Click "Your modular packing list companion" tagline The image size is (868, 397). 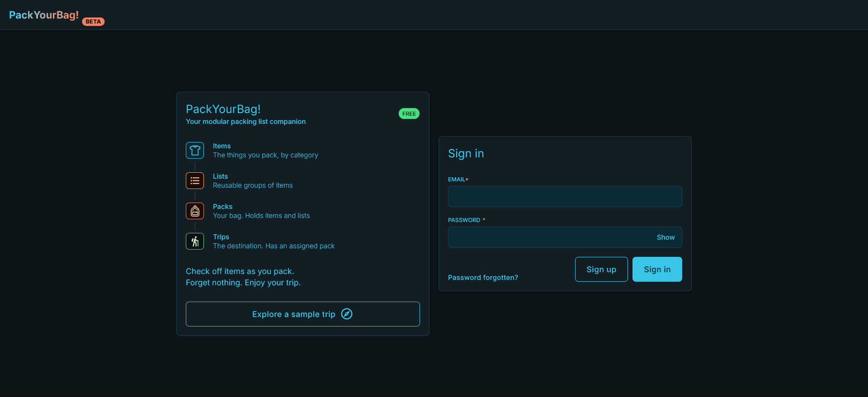245,122
